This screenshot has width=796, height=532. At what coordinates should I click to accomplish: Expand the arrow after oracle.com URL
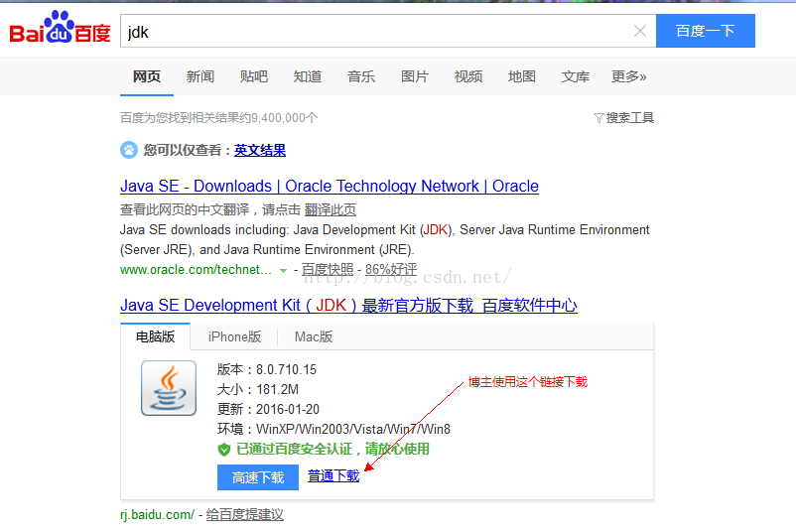point(283,271)
